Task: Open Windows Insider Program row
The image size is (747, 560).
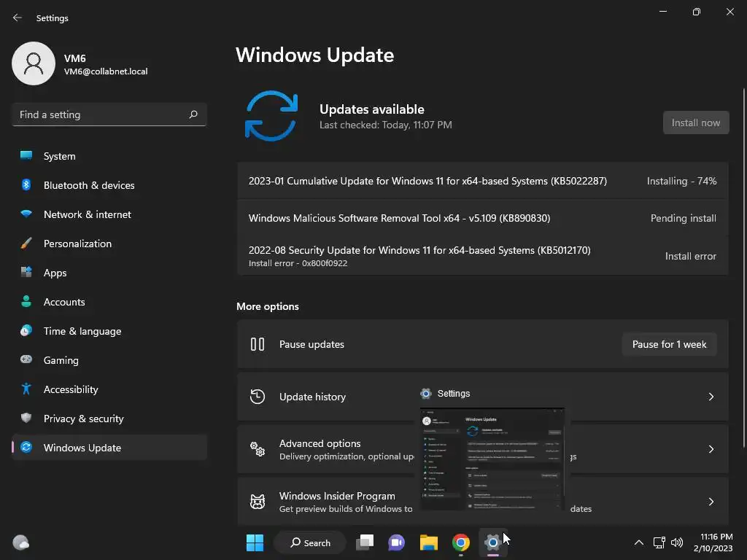Action: 483,502
